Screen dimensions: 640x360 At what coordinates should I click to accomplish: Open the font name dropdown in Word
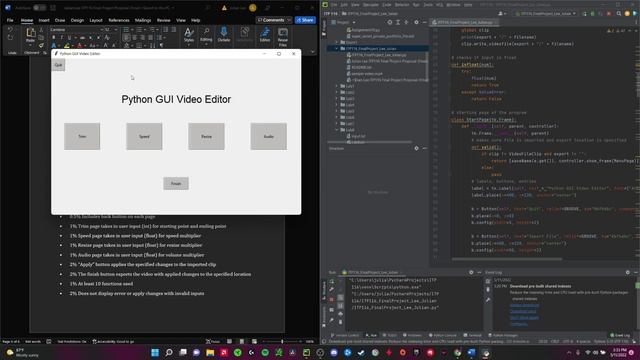pyautogui.click(x=102, y=30)
